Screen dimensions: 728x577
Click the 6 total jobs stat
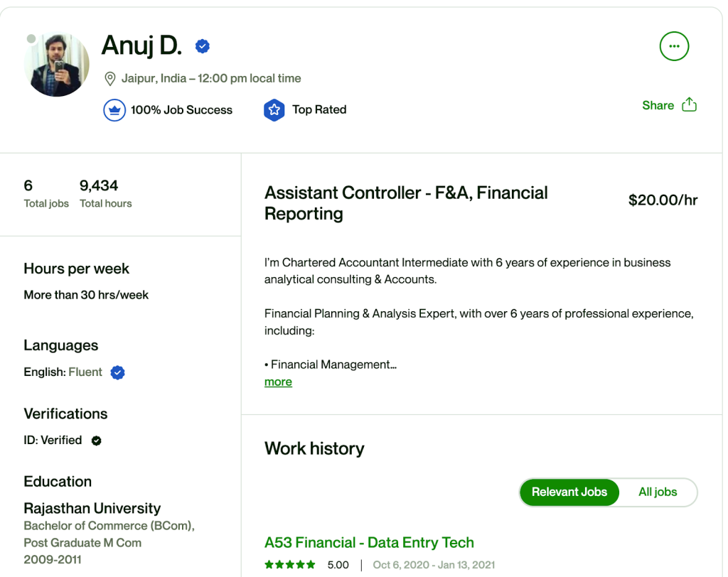tap(28, 186)
